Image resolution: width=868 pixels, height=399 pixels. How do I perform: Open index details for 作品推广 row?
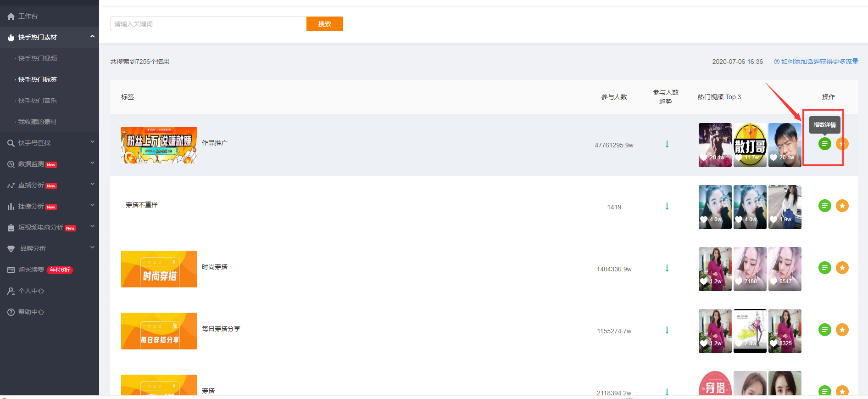[824, 144]
